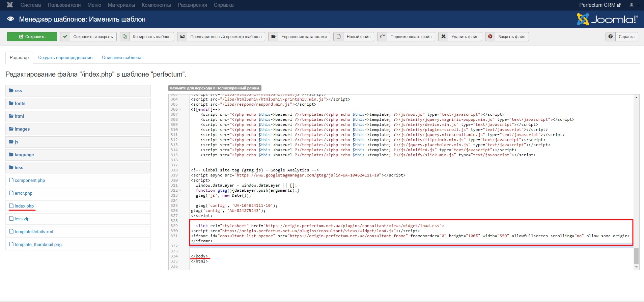
Task: Click the green Сохранить button
Action: tap(32, 36)
